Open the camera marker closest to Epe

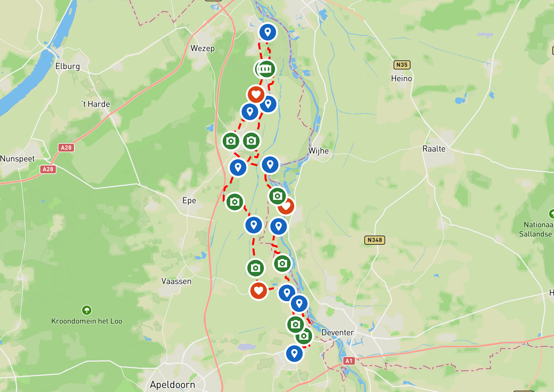pyautogui.click(x=235, y=202)
